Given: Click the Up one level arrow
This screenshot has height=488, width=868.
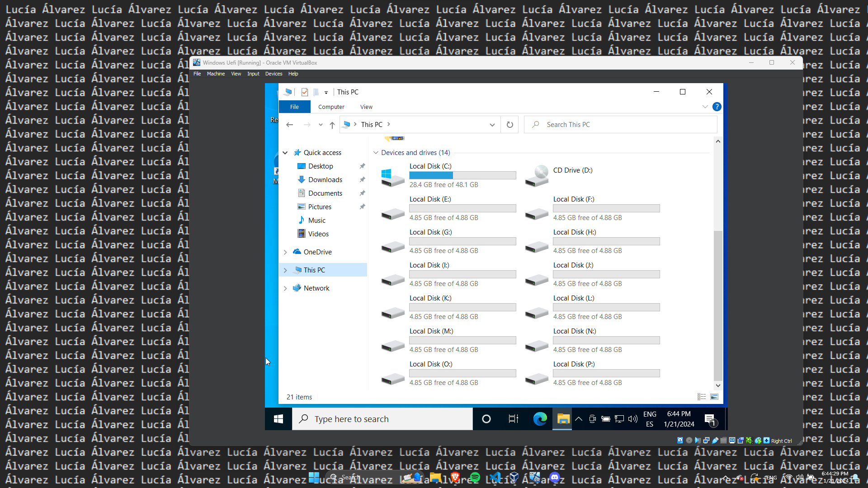Looking at the screenshot, I should pyautogui.click(x=332, y=125).
